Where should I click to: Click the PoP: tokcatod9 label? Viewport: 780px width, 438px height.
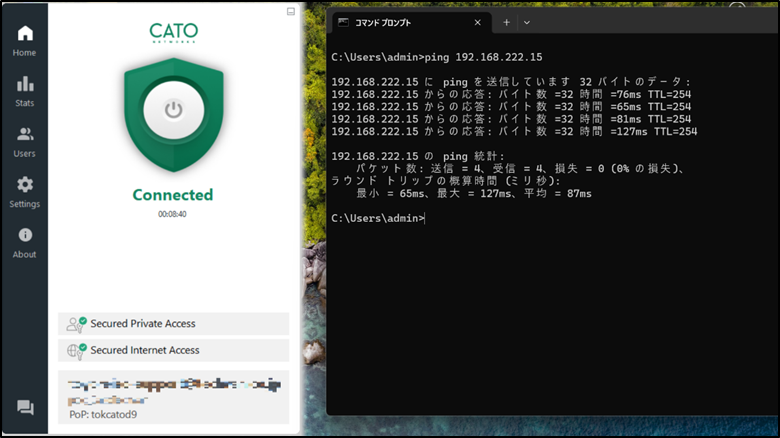point(103,414)
